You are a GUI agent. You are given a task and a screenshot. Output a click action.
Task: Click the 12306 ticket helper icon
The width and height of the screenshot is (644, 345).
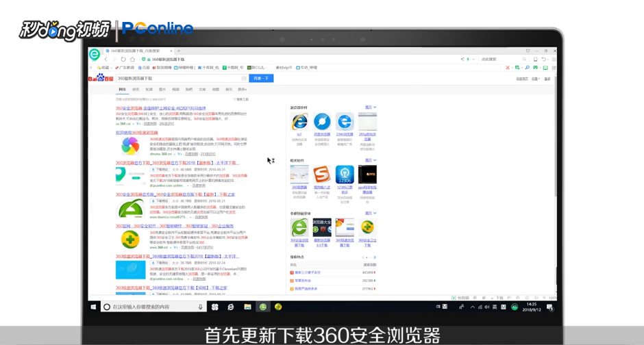click(x=345, y=175)
